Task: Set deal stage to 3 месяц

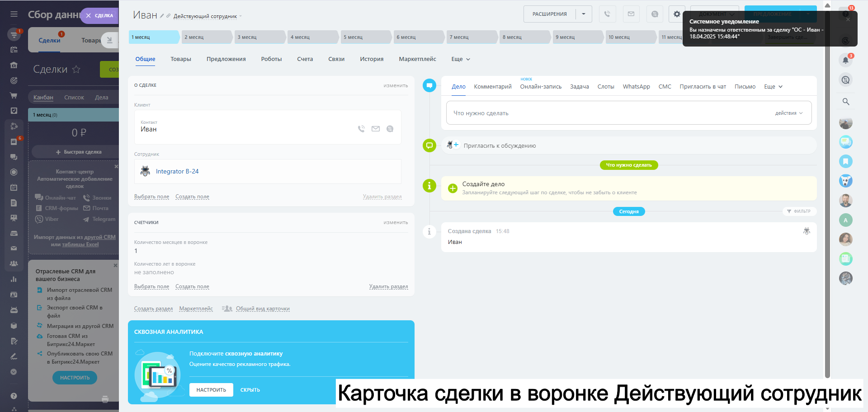Action: (260, 37)
